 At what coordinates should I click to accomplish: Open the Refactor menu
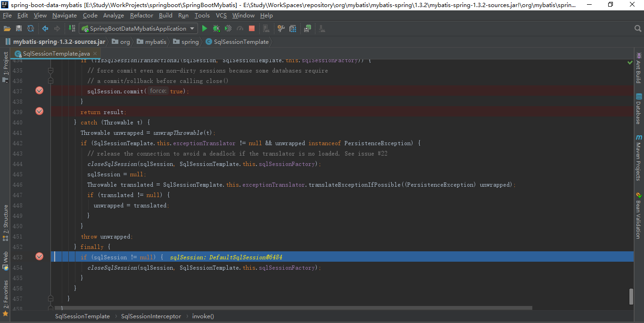(x=142, y=16)
